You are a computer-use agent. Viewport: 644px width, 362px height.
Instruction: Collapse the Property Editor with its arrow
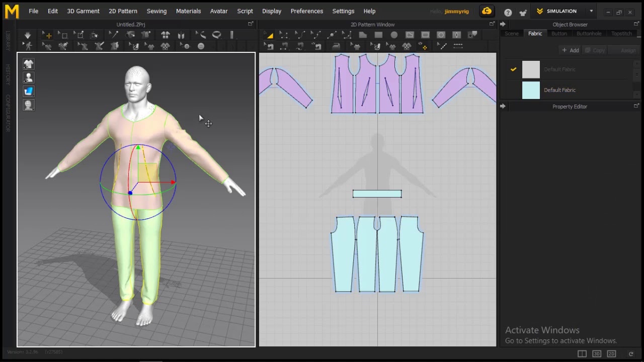click(x=503, y=106)
